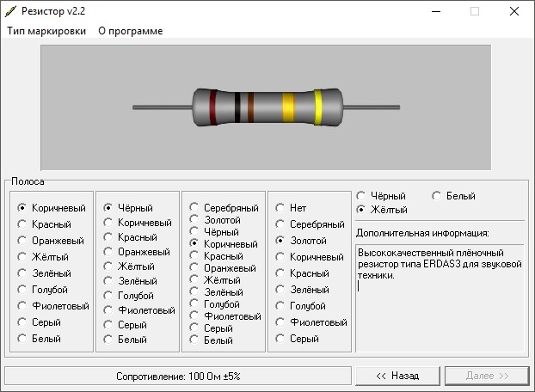Screen dimensions: 535x392
Task: Open the Тип маркировки menu
Action: click(x=47, y=31)
